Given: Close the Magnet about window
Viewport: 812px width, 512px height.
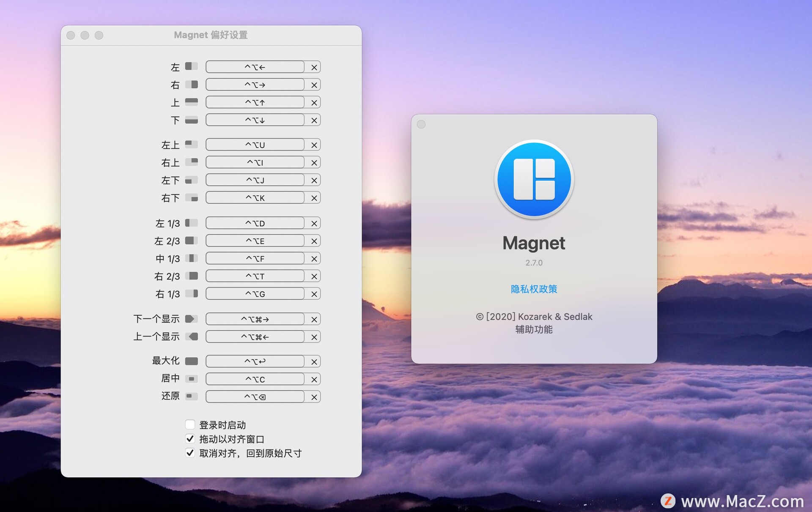Looking at the screenshot, I should tap(421, 124).
